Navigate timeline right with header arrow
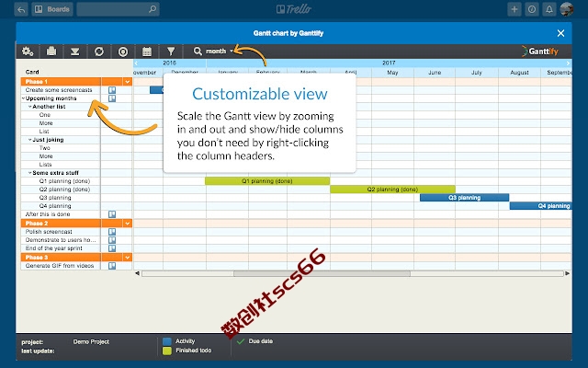588x368 pixels. 569,63
